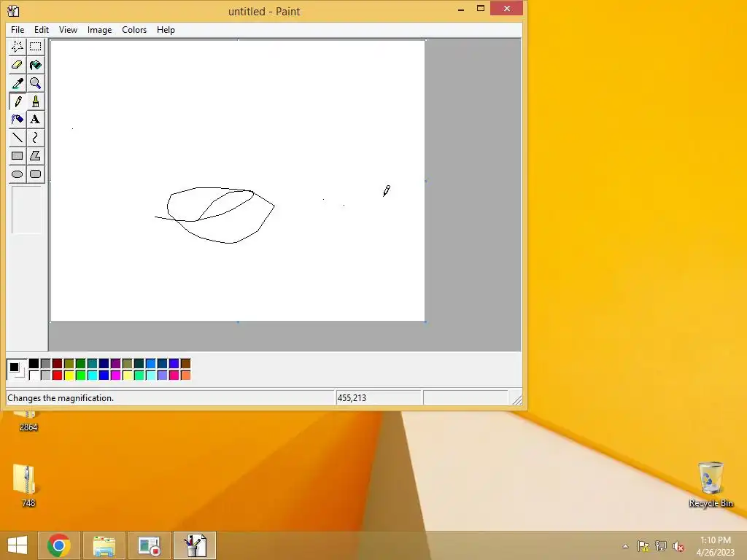747x560 pixels.
Task: Select the Text tool marked A
Action: pyautogui.click(x=35, y=120)
